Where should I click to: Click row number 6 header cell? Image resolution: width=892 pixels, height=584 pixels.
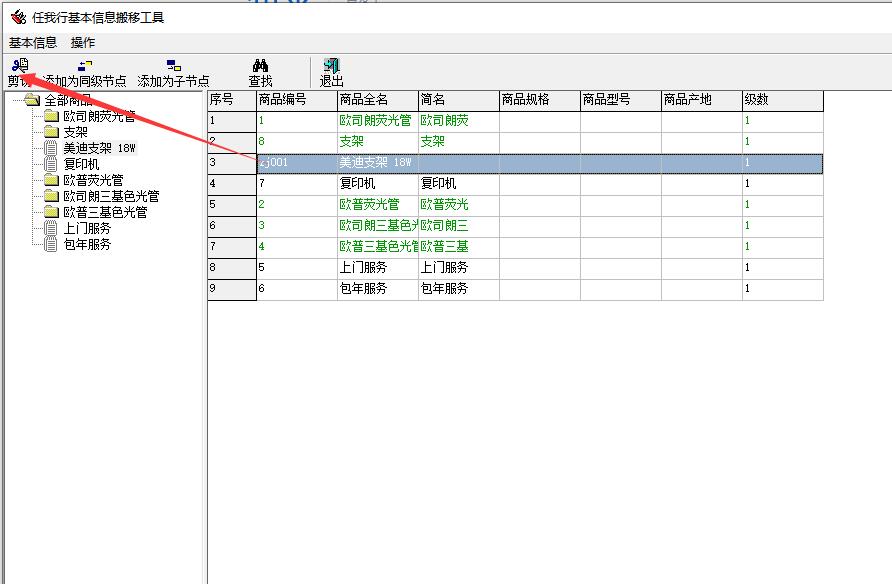(232, 226)
